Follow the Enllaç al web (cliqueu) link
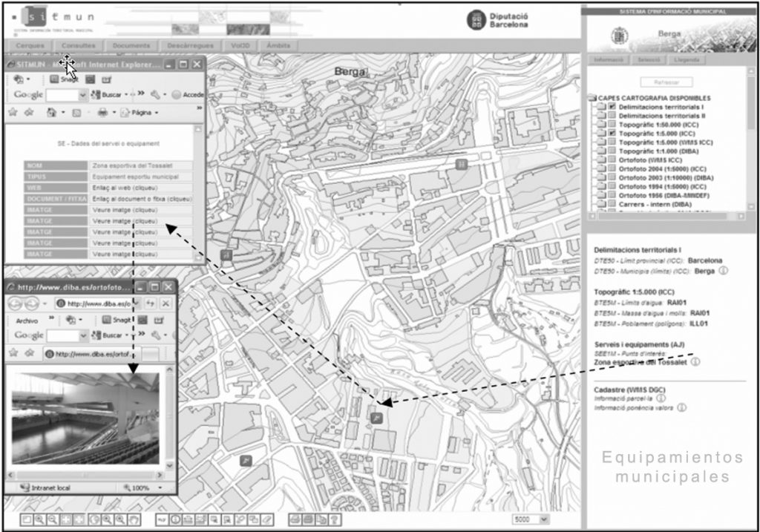Image resolution: width=760 pixels, height=532 pixels. (125, 188)
